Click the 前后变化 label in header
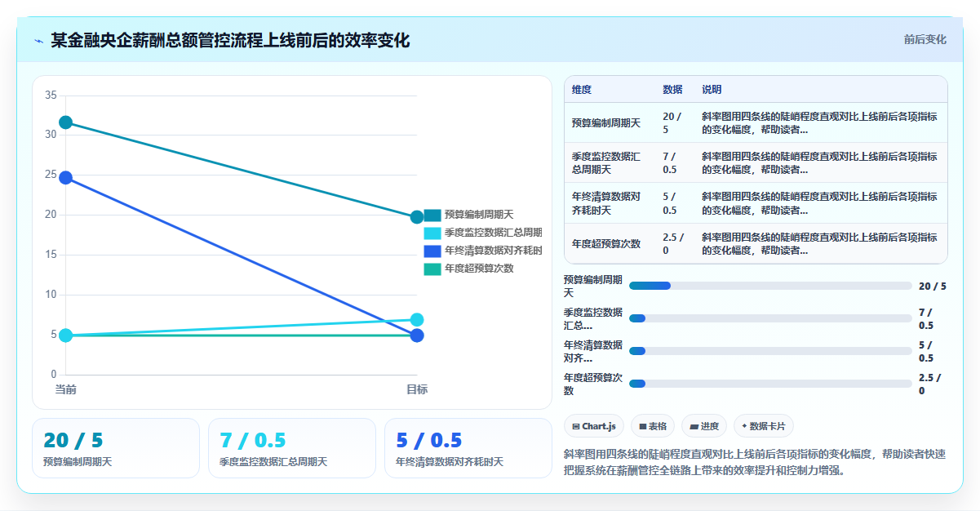Screen dimensions: 980x511 [x=925, y=39]
